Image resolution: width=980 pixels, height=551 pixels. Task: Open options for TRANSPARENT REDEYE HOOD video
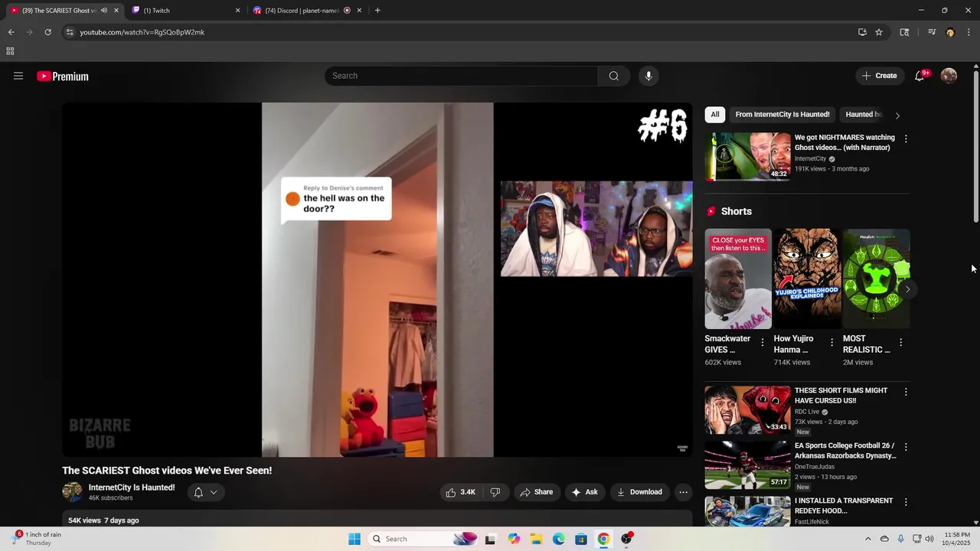point(906,502)
